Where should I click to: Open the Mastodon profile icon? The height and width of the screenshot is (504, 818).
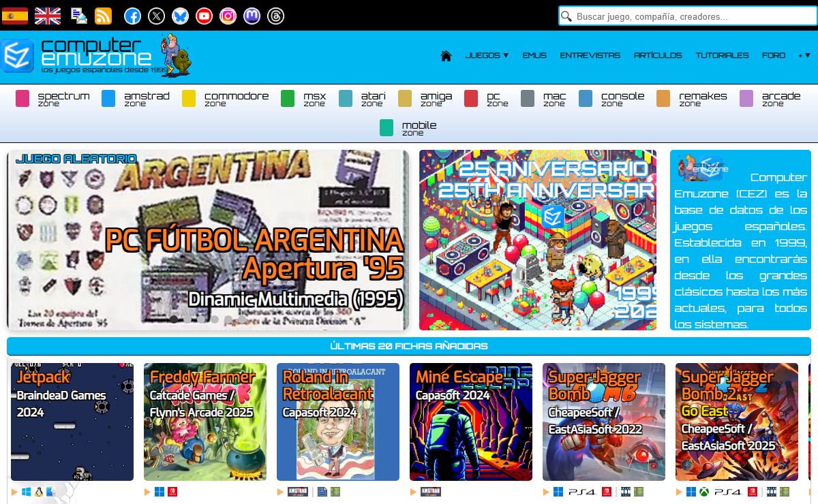point(252,16)
